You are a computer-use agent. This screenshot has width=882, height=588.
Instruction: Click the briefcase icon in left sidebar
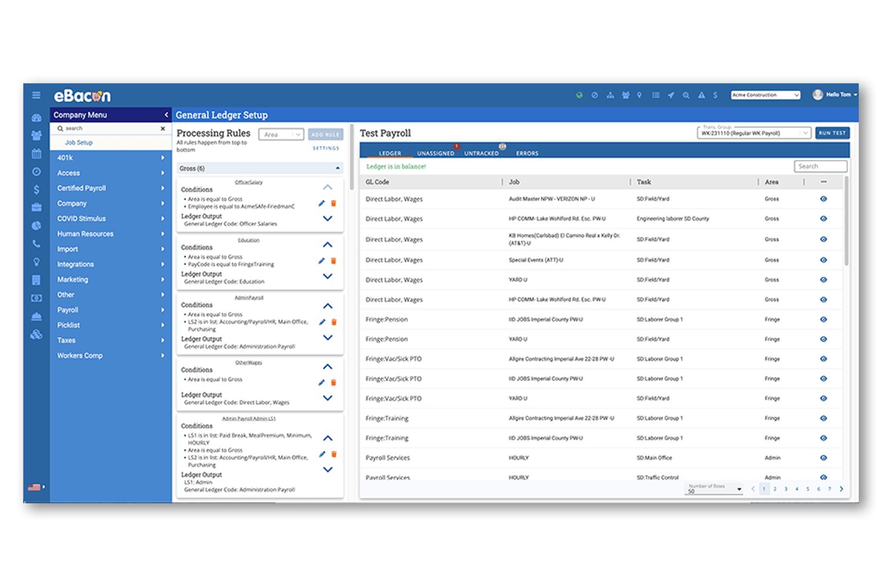pyautogui.click(x=36, y=207)
